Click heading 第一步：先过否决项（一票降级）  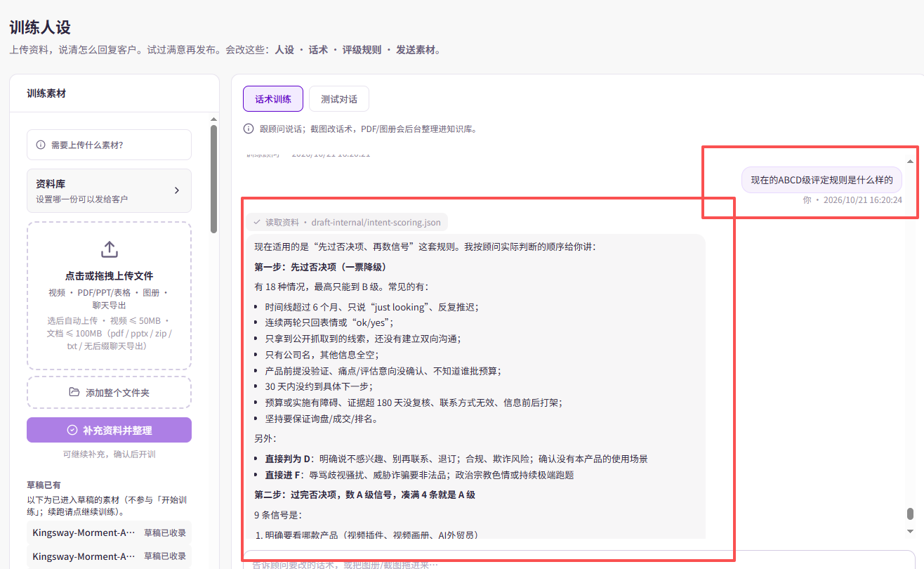(320, 267)
